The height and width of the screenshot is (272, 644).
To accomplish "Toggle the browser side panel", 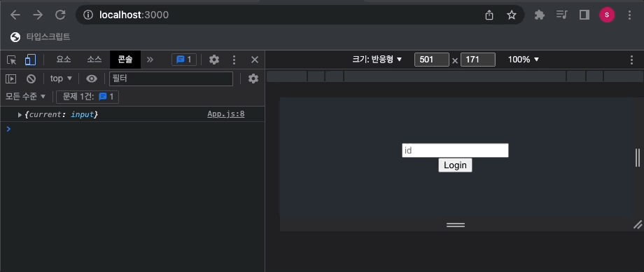I will pyautogui.click(x=584, y=15).
